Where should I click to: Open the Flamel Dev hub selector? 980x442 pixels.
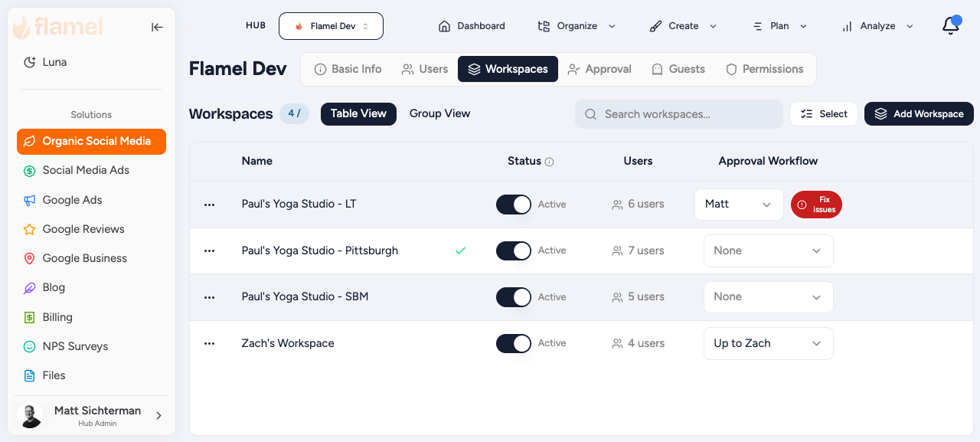331,26
